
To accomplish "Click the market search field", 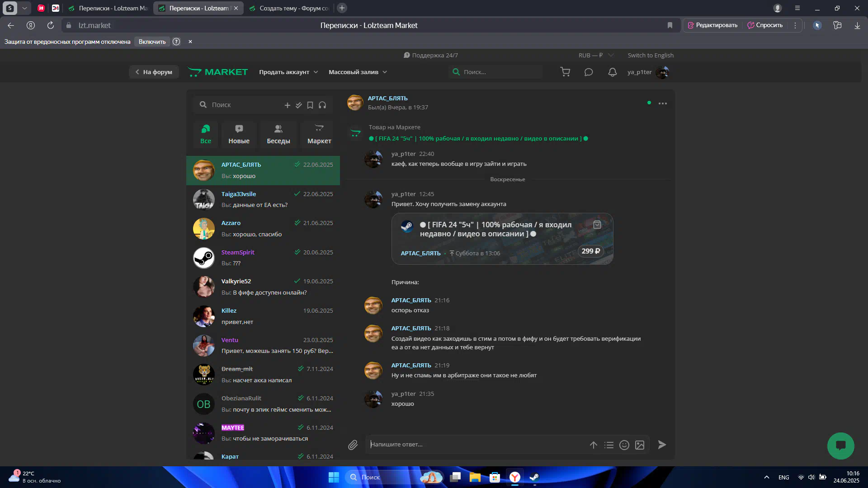I will tap(495, 72).
